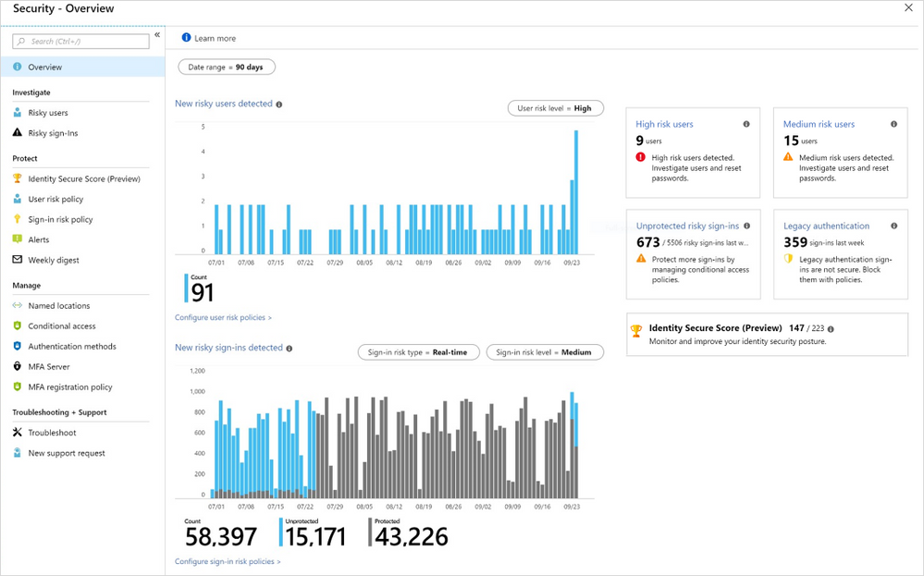
Task: Select the Risky users icon in sidebar
Action: coord(18,112)
